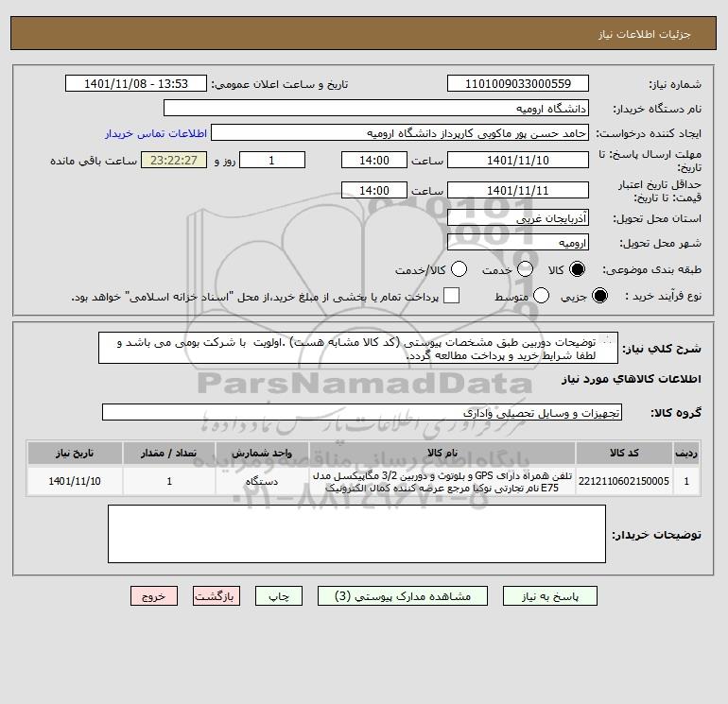
Task: Click the empty buyer description text area
Action: (x=356, y=534)
